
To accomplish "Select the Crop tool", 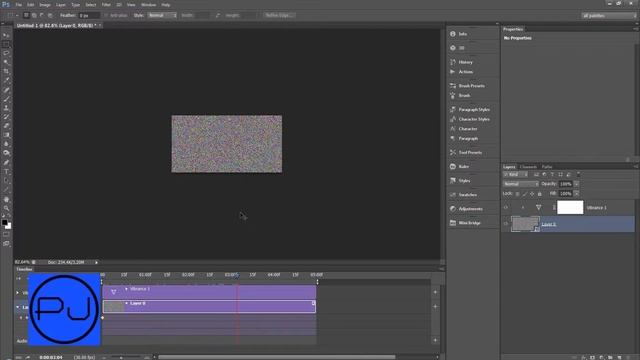I will click(6, 71).
